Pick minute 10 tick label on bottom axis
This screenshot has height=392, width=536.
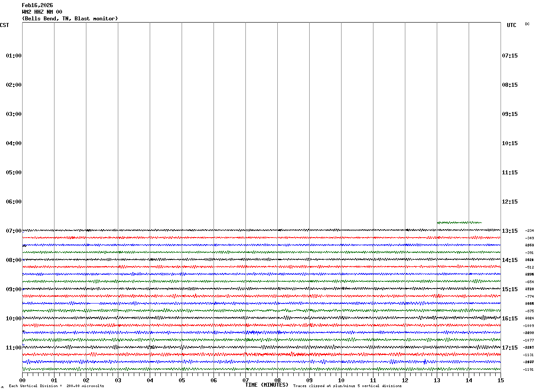point(341,380)
